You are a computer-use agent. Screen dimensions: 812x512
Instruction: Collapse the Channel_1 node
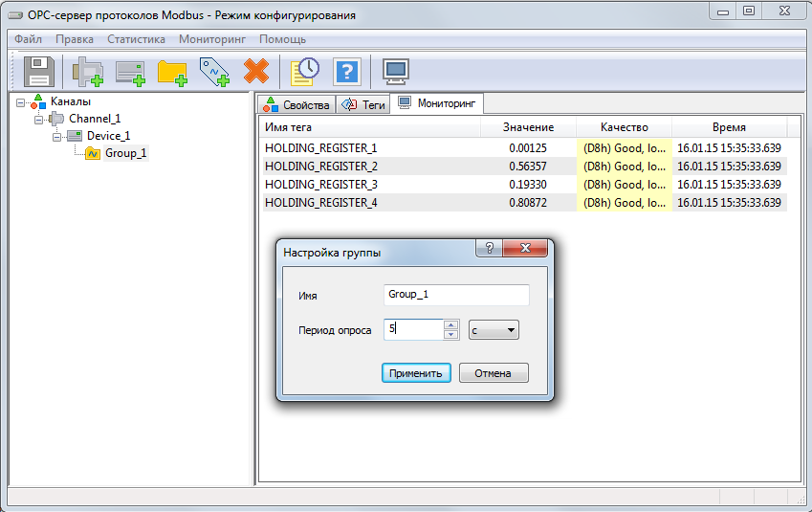click(38, 120)
